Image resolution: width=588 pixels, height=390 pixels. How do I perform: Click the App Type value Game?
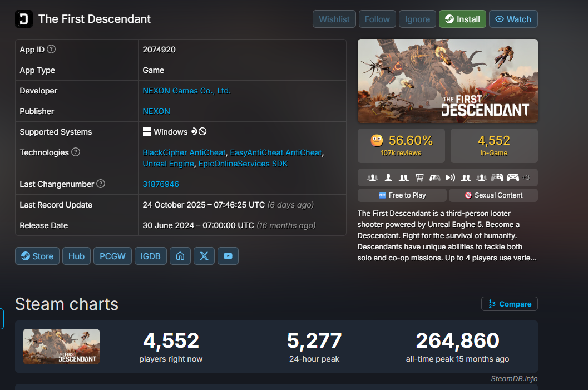click(x=154, y=70)
